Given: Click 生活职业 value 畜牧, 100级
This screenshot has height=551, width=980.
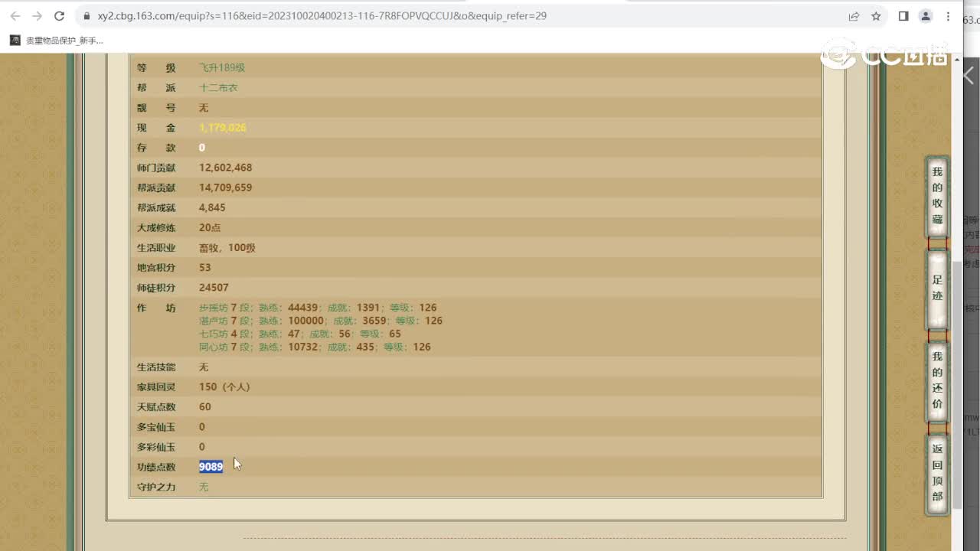Looking at the screenshot, I should [x=227, y=247].
